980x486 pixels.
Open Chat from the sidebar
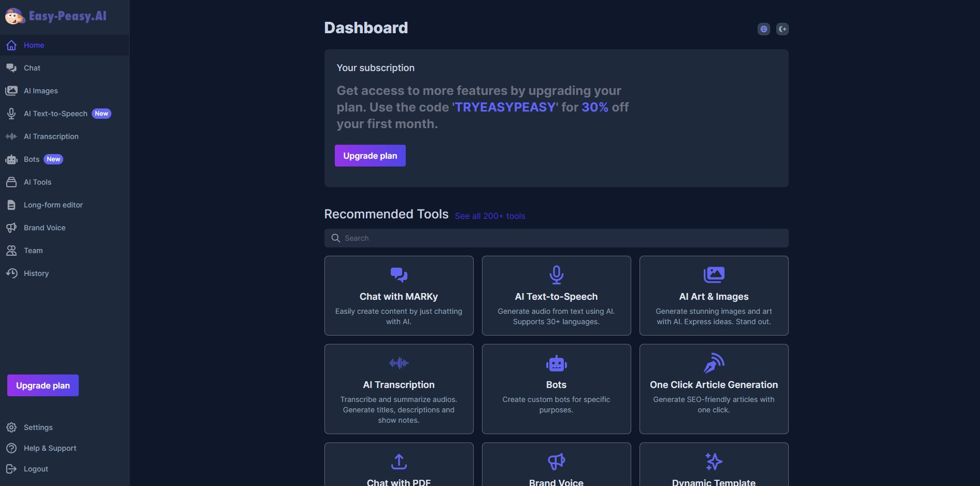point(65,68)
